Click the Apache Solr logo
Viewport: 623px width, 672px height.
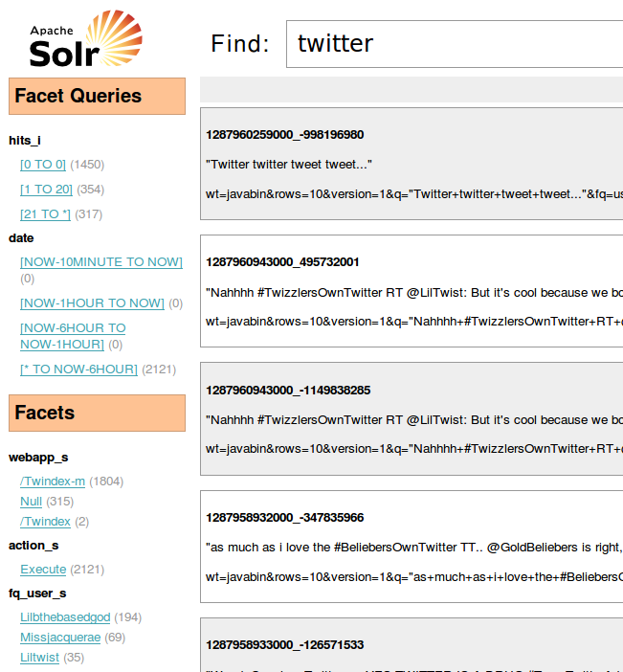pos(85,39)
